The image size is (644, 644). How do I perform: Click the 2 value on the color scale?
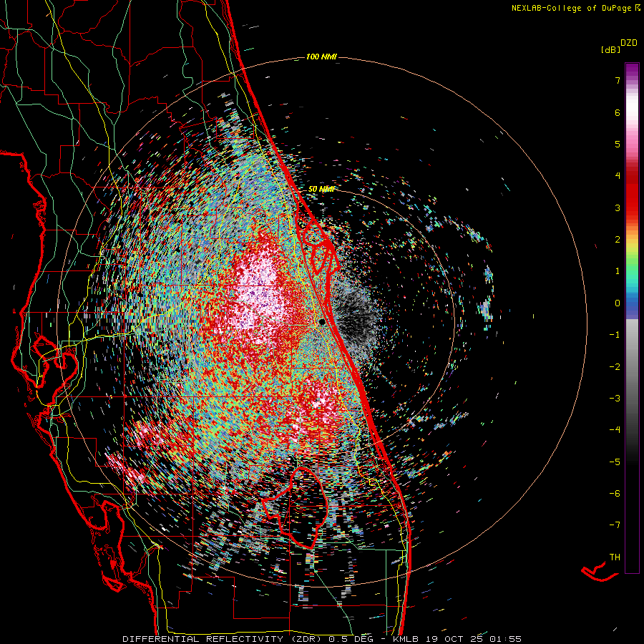click(618, 240)
